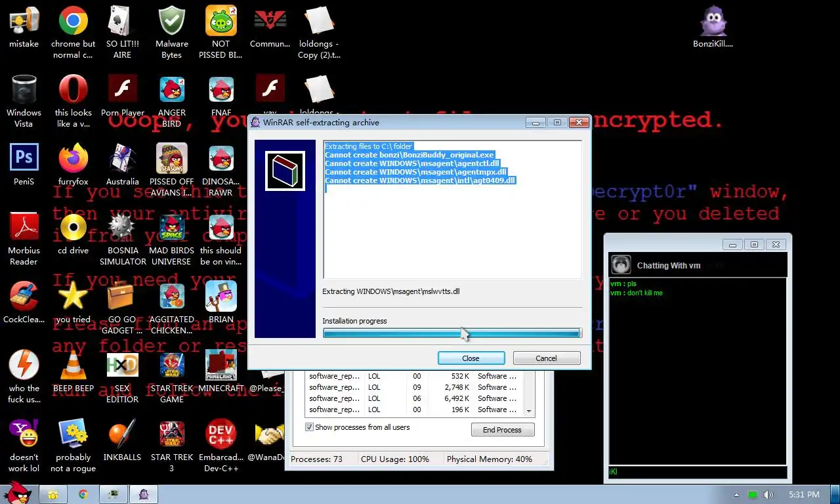840x504 pixels.
Task: Open the PeniS Photoshop icon
Action: click(24, 165)
